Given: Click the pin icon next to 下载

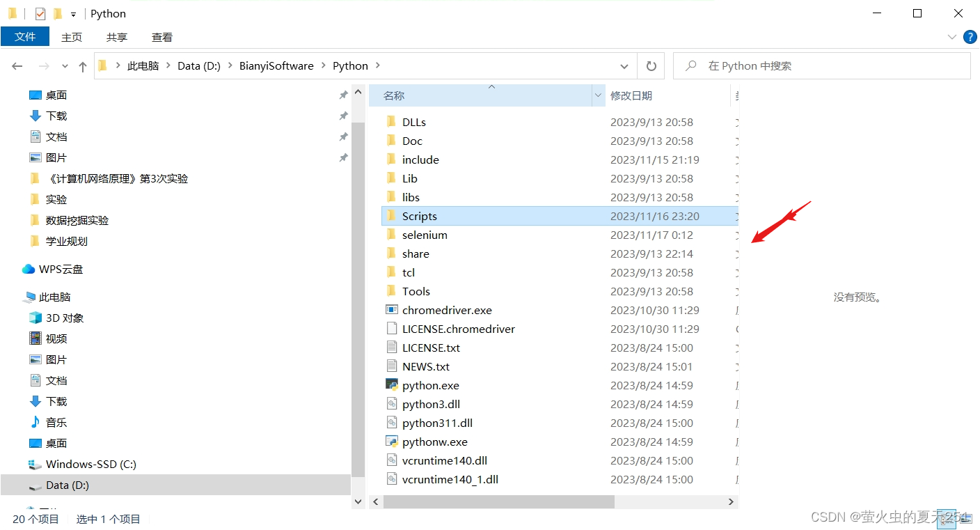Looking at the screenshot, I should click(343, 116).
